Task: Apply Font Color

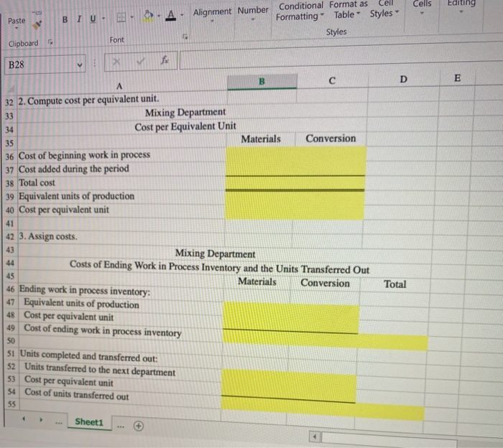Action: click(171, 15)
